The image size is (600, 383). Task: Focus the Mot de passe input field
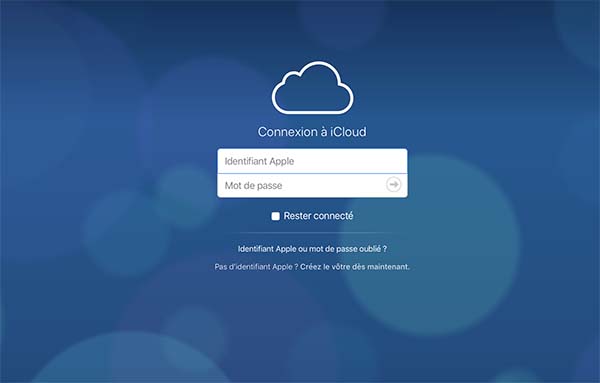coord(312,186)
